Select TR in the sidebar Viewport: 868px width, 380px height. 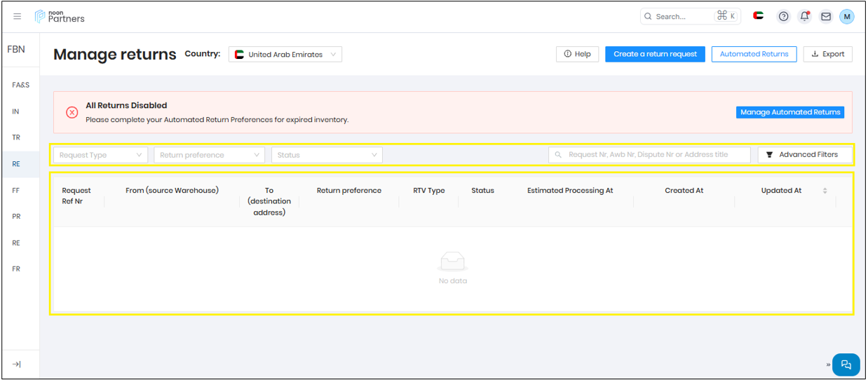pyautogui.click(x=16, y=137)
